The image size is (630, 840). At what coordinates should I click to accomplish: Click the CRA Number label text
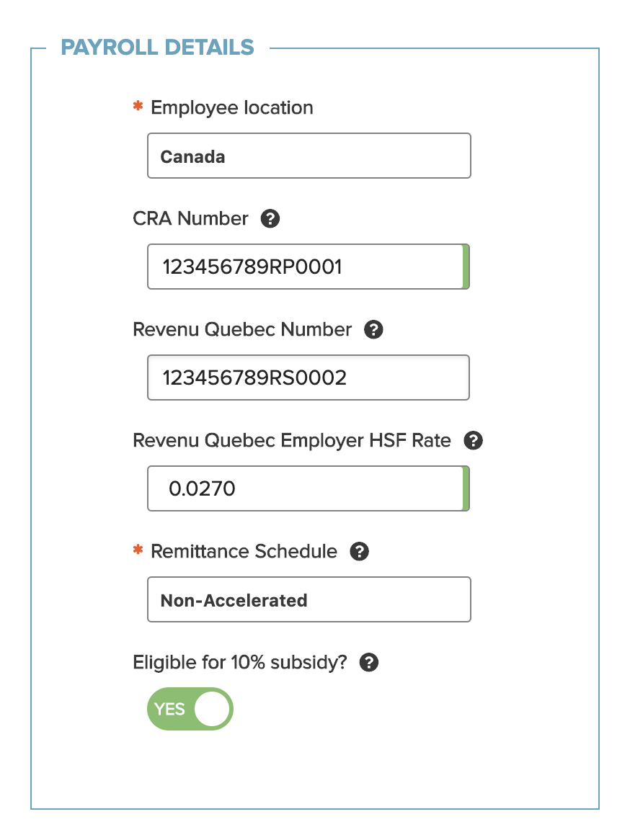190,218
